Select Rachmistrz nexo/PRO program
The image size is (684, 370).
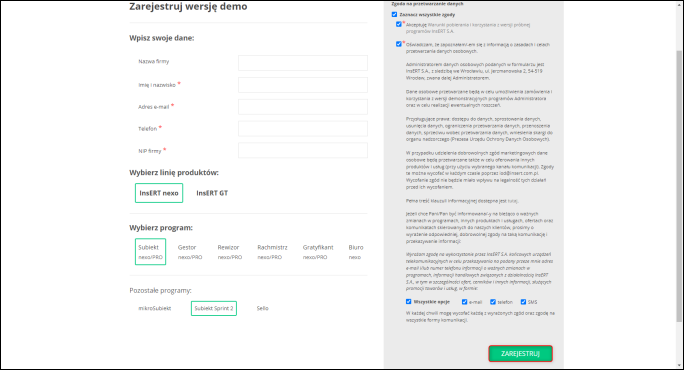click(x=272, y=252)
